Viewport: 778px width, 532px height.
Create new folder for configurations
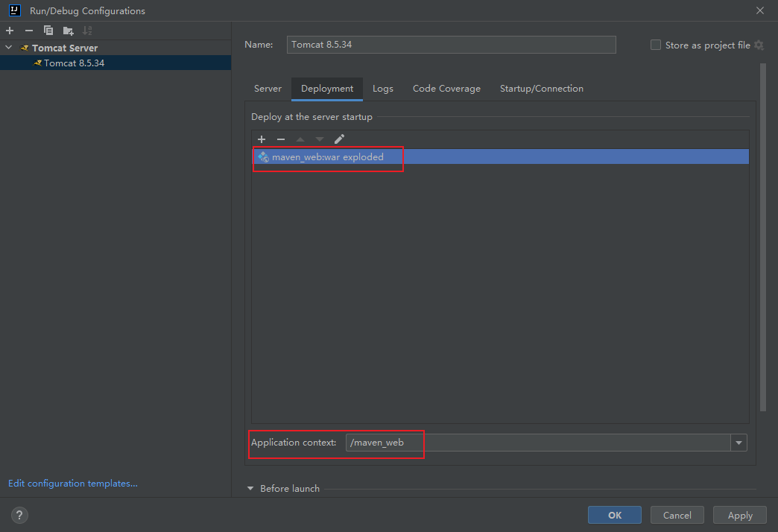pyautogui.click(x=68, y=31)
